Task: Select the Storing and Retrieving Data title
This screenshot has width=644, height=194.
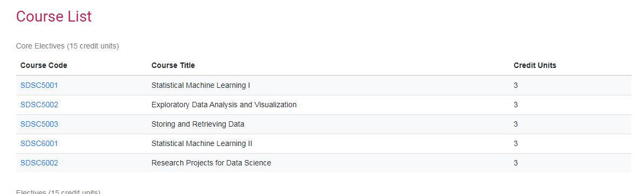Action: point(198,124)
